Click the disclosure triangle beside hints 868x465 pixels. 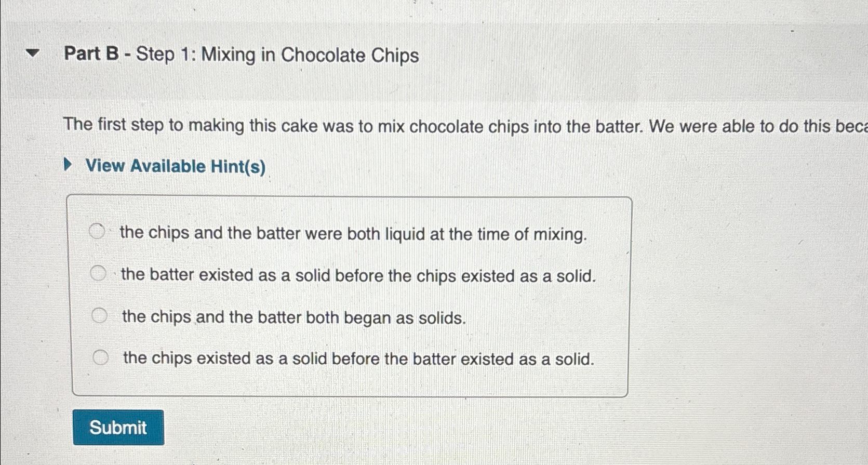tap(67, 165)
